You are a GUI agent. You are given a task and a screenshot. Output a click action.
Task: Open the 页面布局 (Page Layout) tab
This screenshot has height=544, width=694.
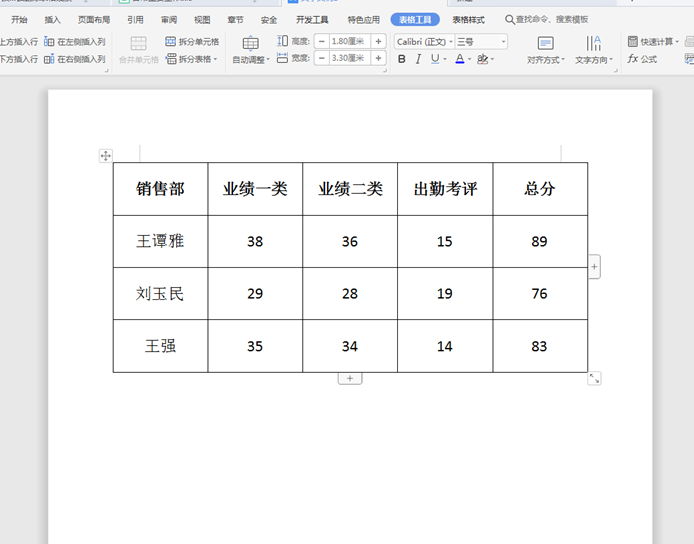tap(94, 19)
